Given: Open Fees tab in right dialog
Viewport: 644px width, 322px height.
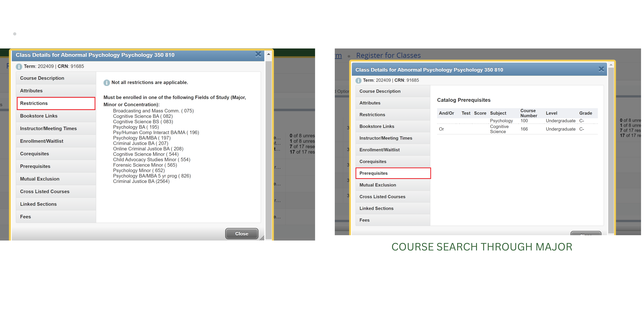Looking at the screenshot, I should pyautogui.click(x=393, y=220).
